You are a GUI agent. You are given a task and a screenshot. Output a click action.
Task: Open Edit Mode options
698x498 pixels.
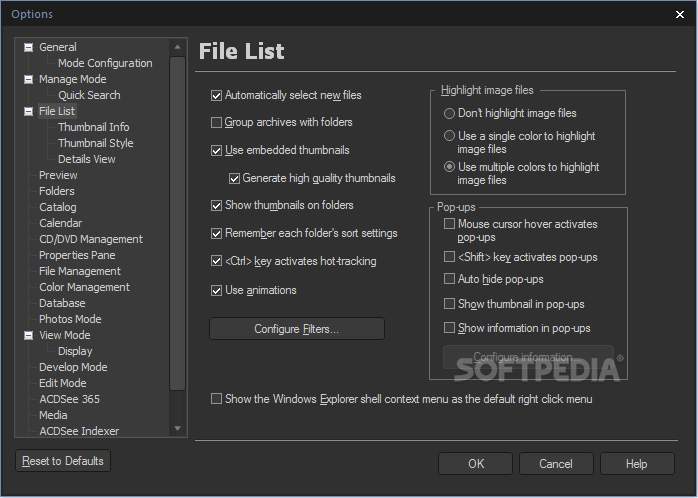62,384
